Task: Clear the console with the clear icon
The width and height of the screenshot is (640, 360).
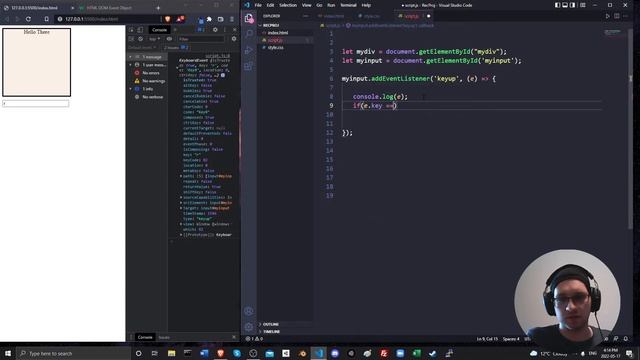Action: [x=140, y=39]
